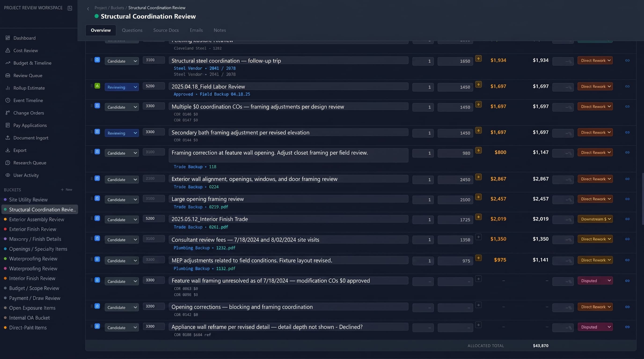Click plus icon on Consultant review fees row
The height and width of the screenshot is (359, 644).
coord(478,237)
